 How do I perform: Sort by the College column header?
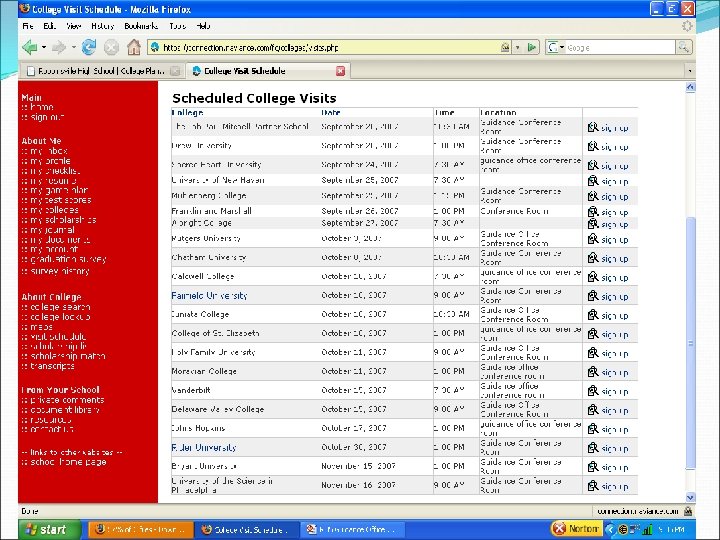coord(187,112)
